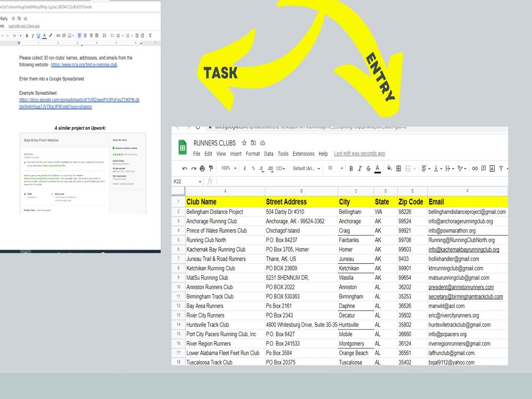Click clear formatting icon in Docs toolbar

[151, 36]
